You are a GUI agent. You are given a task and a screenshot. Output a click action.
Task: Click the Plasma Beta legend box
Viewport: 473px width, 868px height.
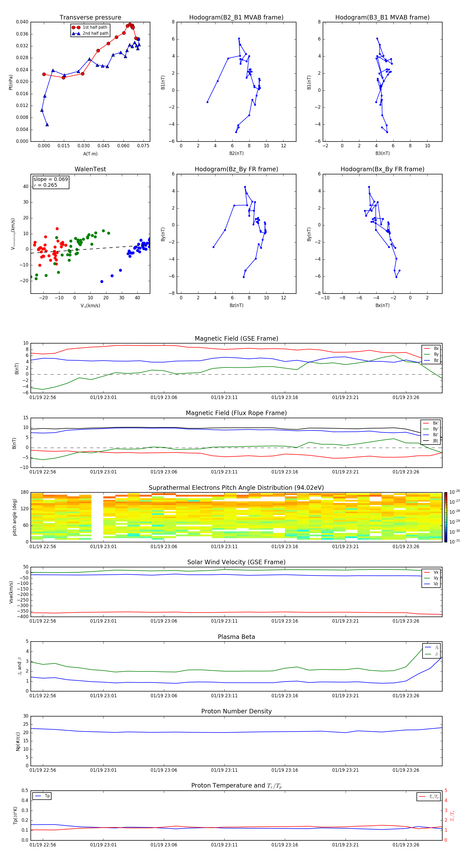click(x=431, y=651)
